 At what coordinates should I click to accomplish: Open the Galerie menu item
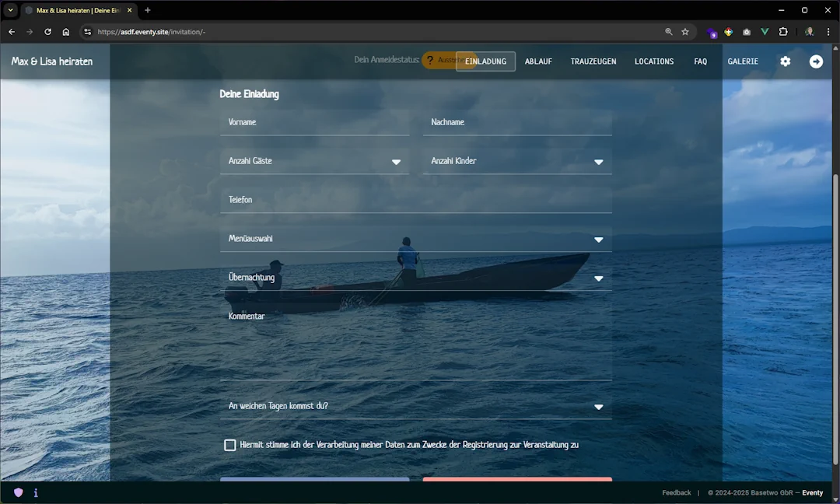tap(743, 61)
